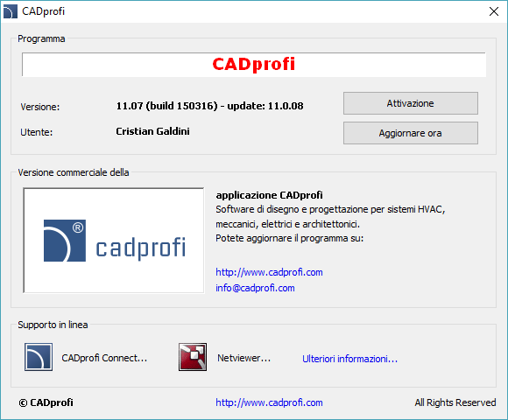
Task: Click the All Rights Reserved text
Action: coord(455,402)
